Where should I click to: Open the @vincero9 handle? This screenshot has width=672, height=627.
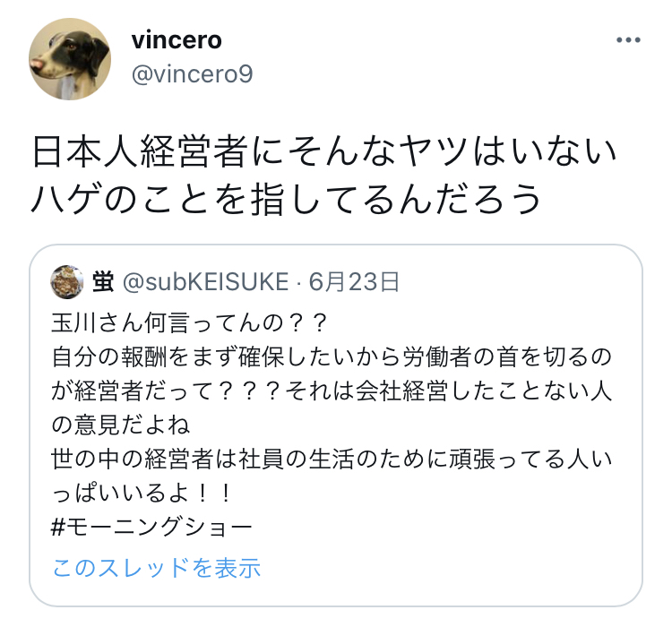pos(192,74)
